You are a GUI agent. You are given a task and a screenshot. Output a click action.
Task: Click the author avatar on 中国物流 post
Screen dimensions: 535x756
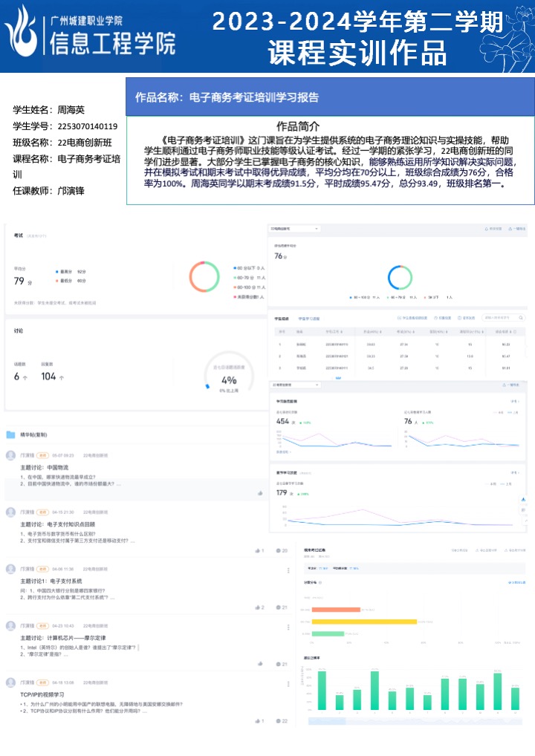[10, 455]
